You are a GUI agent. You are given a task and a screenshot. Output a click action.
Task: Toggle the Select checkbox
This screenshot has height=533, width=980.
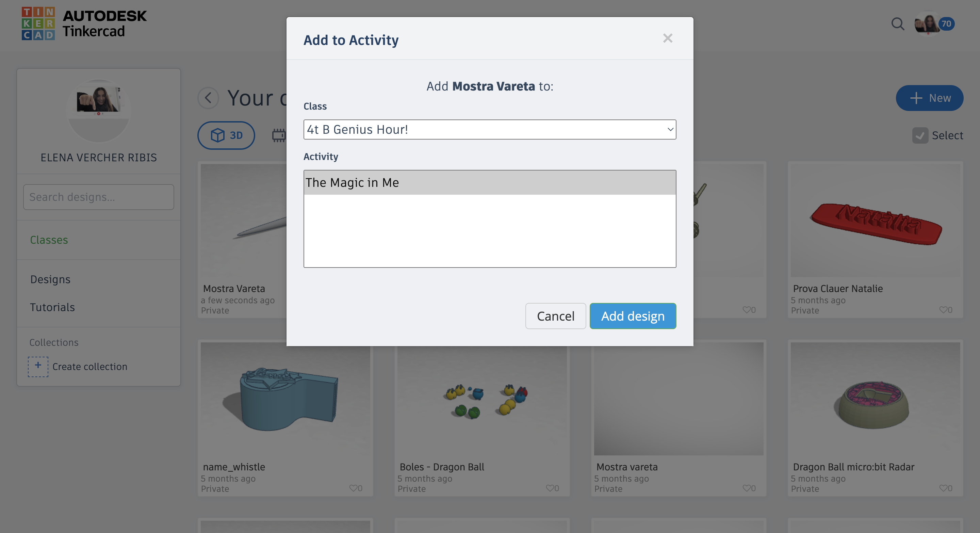[x=920, y=135]
